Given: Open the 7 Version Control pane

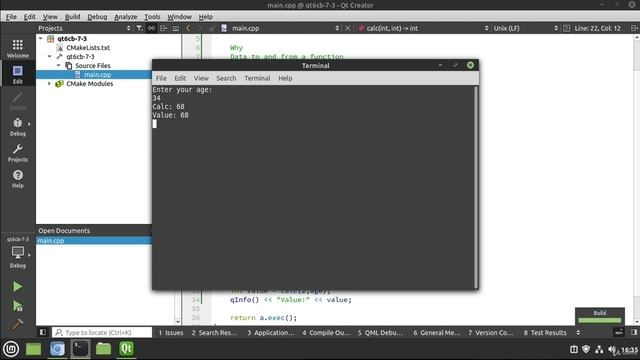Looking at the screenshot, I should point(491,332).
